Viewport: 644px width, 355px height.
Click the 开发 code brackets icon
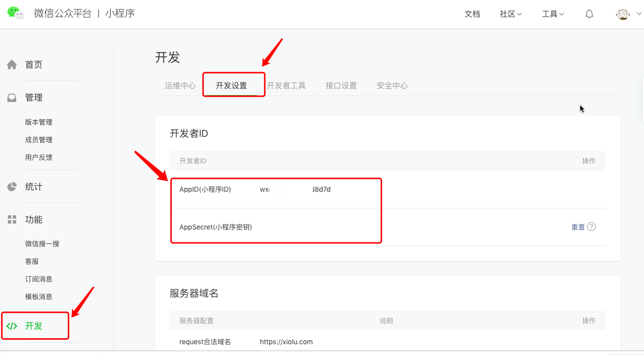point(12,326)
